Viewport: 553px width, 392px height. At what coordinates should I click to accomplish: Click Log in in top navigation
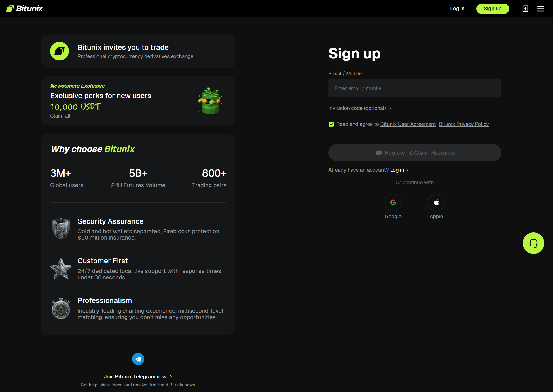[x=457, y=9]
